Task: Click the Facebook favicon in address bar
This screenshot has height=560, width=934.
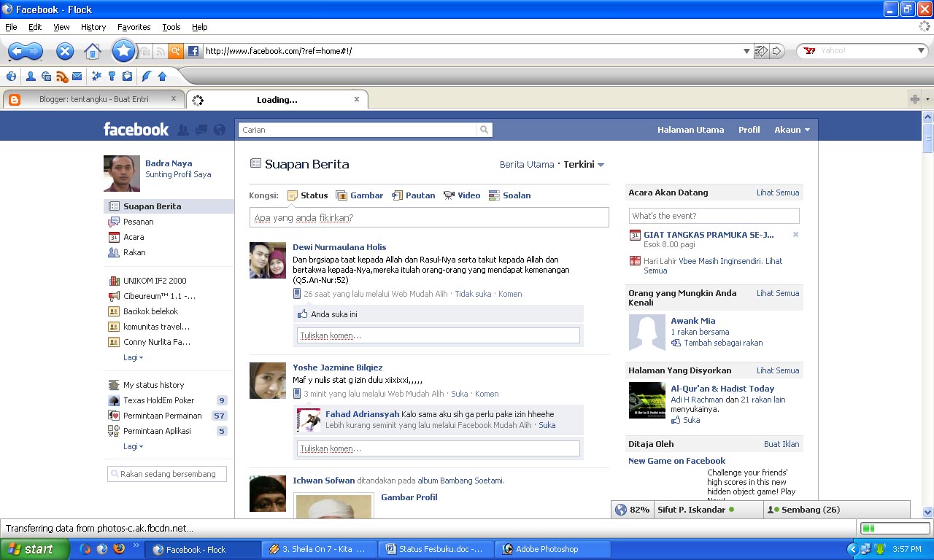Action: pos(193,51)
